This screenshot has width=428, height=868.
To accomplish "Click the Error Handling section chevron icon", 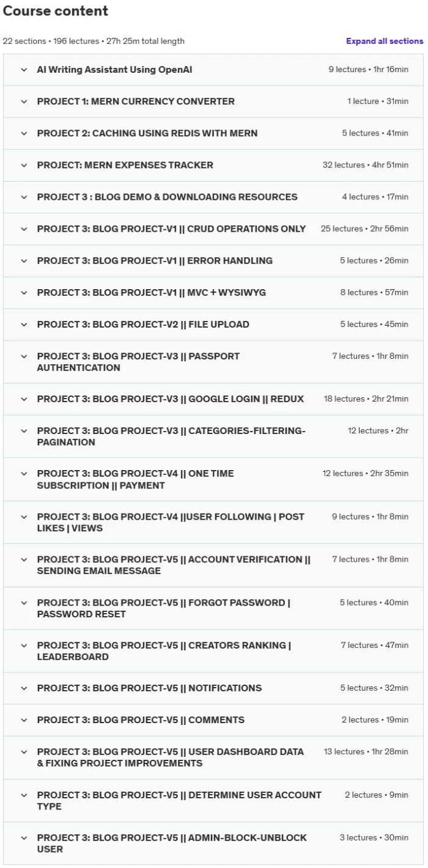I will click(x=24, y=260).
